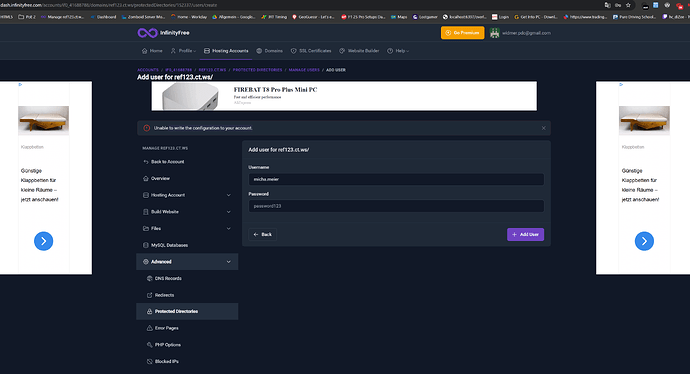
Task: Open the GeoGuessr bookmark
Action: pos(313,17)
